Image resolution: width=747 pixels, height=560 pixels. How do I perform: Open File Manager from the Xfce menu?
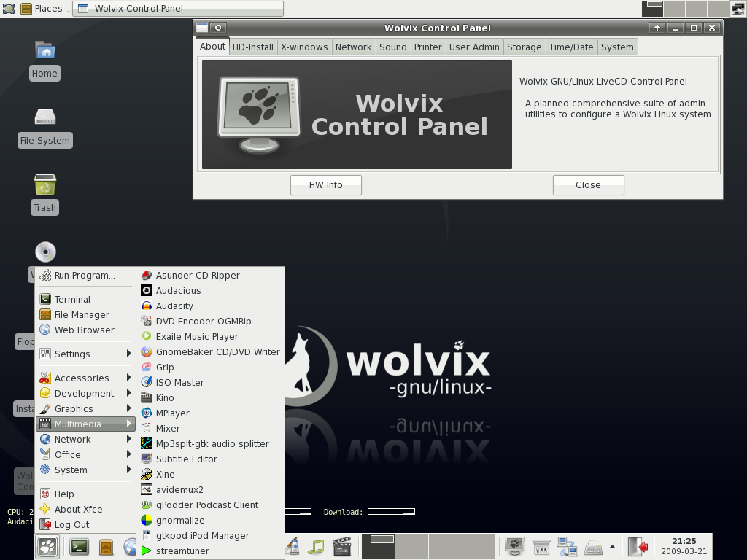click(x=86, y=314)
